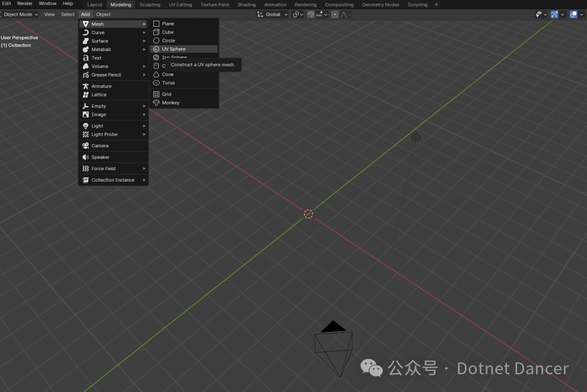Open the snapping options dropdown arrow

pos(326,14)
